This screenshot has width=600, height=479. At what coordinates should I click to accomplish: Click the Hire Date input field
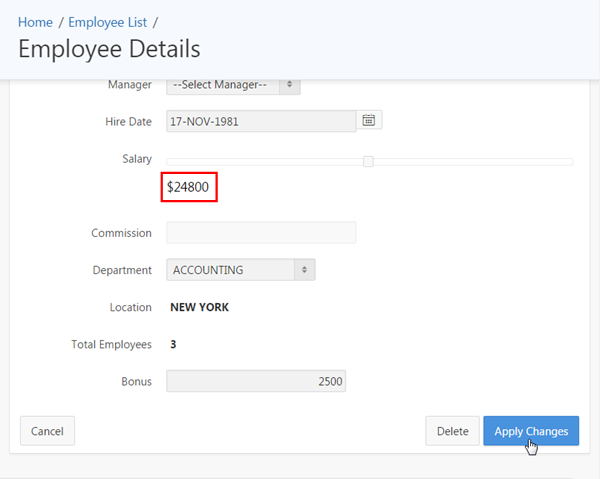[260, 121]
